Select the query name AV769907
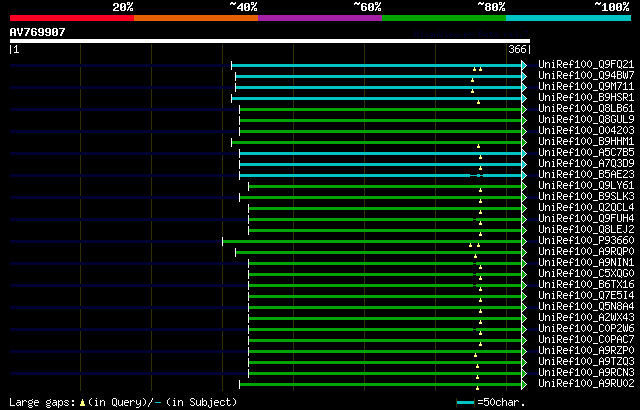The image size is (640, 410). 38,32
